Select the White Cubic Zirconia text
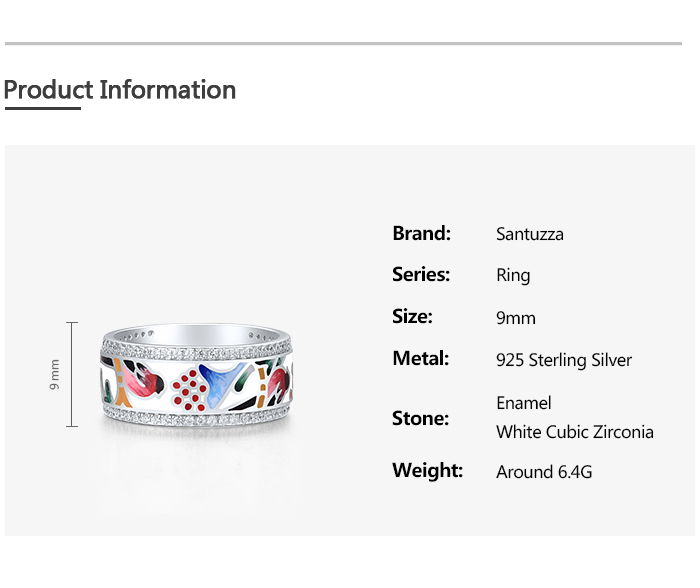 pos(575,432)
